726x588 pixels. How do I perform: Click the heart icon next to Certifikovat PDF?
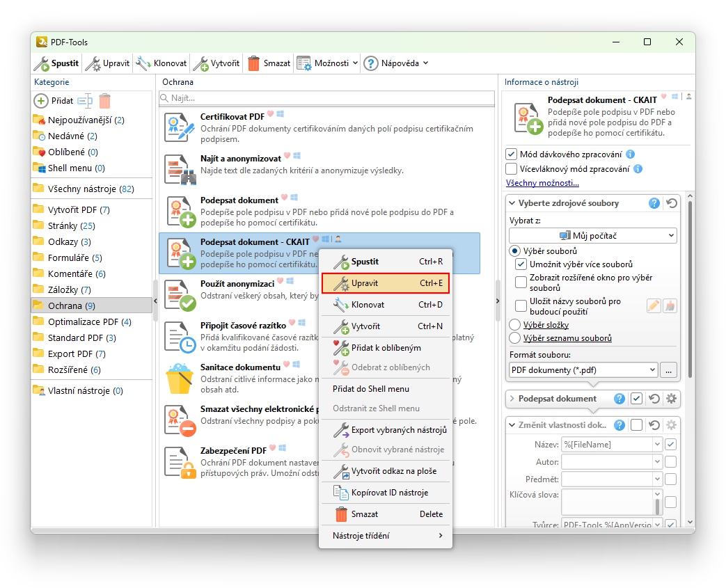270,114
